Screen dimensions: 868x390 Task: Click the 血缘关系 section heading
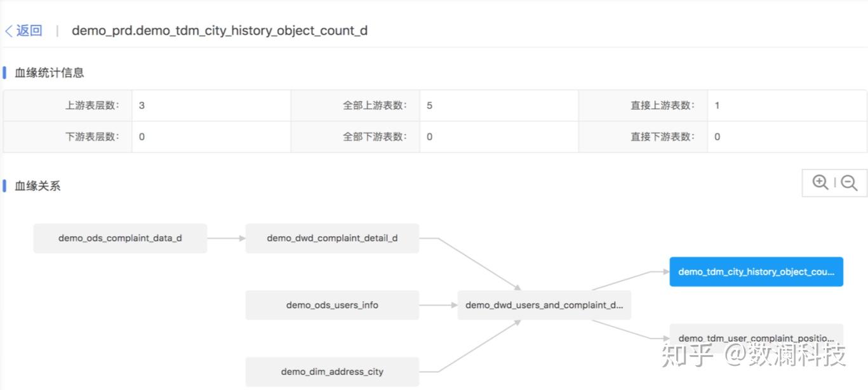click(x=37, y=186)
